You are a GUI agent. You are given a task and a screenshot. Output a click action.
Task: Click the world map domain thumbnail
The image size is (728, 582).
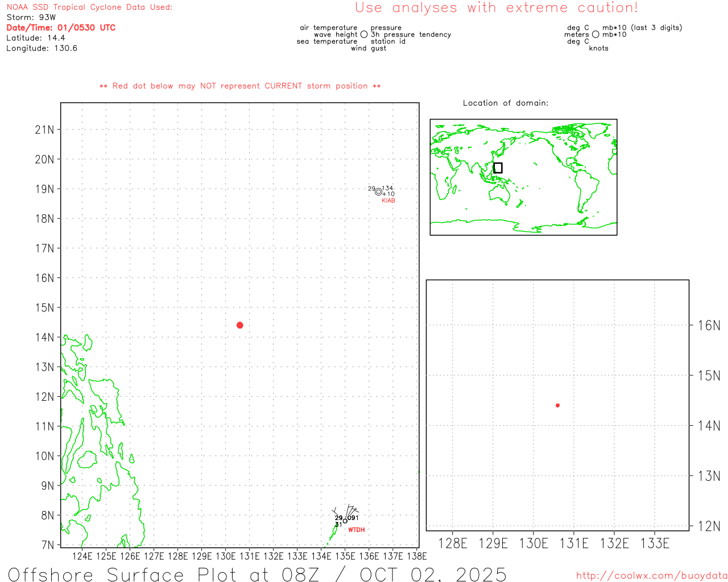523,177
